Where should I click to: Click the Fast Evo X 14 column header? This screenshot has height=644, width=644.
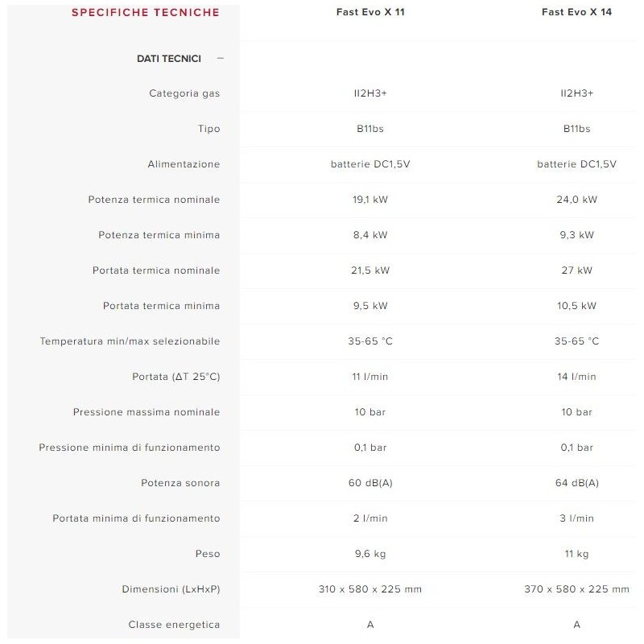click(576, 12)
